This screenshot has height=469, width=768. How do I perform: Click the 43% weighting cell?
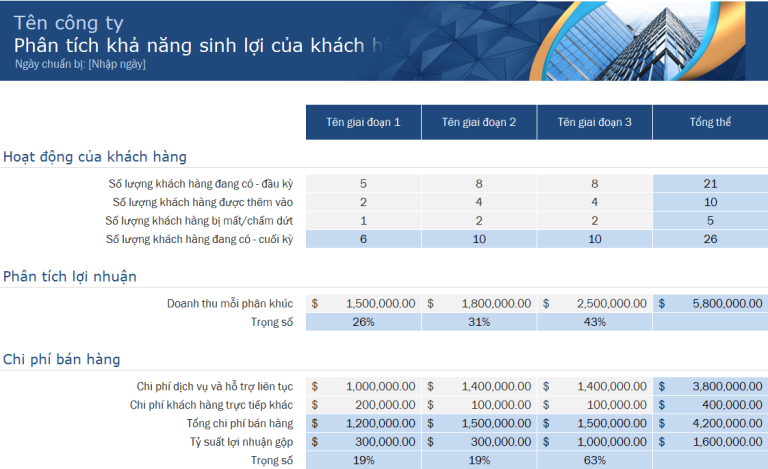click(x=595, y=322)
